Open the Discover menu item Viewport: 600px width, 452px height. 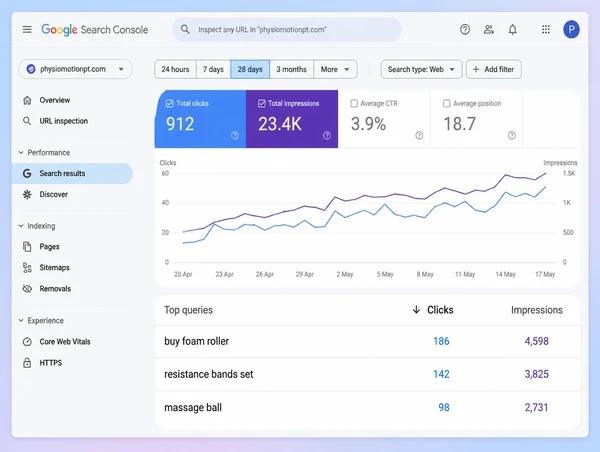[x=72, y=194]
